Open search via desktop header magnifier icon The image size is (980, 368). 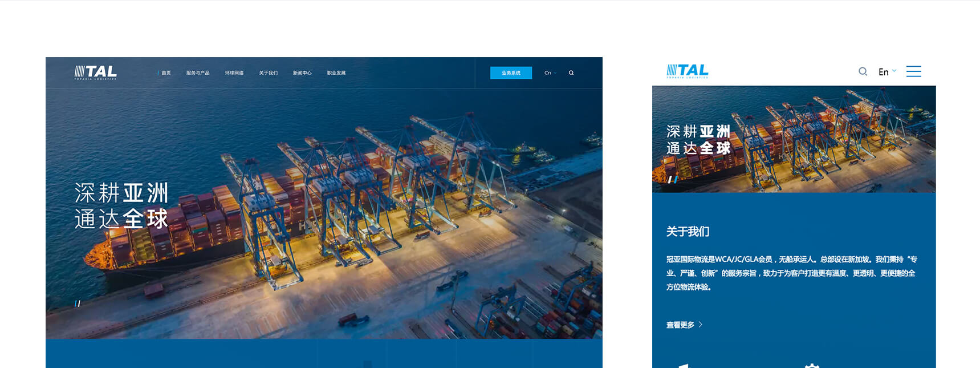click(571, 73)
